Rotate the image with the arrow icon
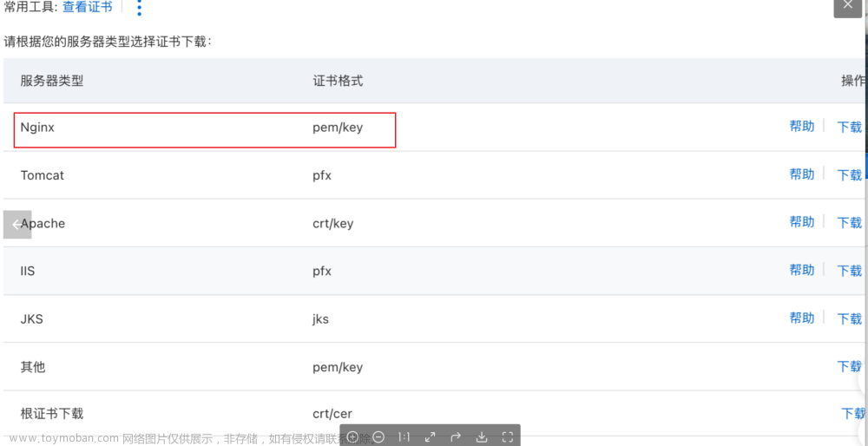This screenshot has height=446, width=868. [x=456, y=437]
